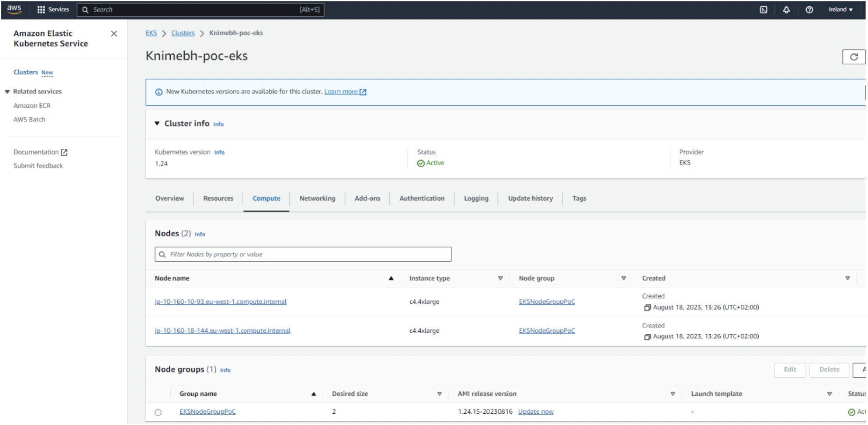Sort nodes by Created column
The image size is (868, 425).
click(x=847, y=278)
